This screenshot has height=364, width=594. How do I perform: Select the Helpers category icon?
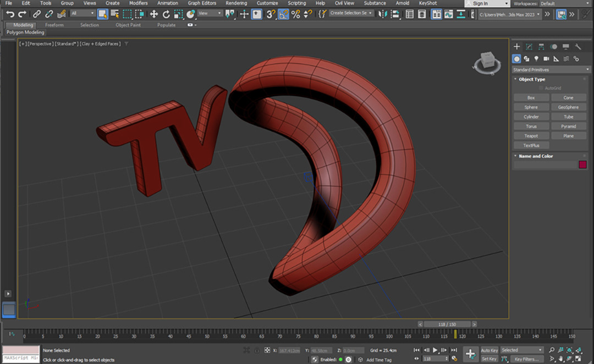click(556, 59)
